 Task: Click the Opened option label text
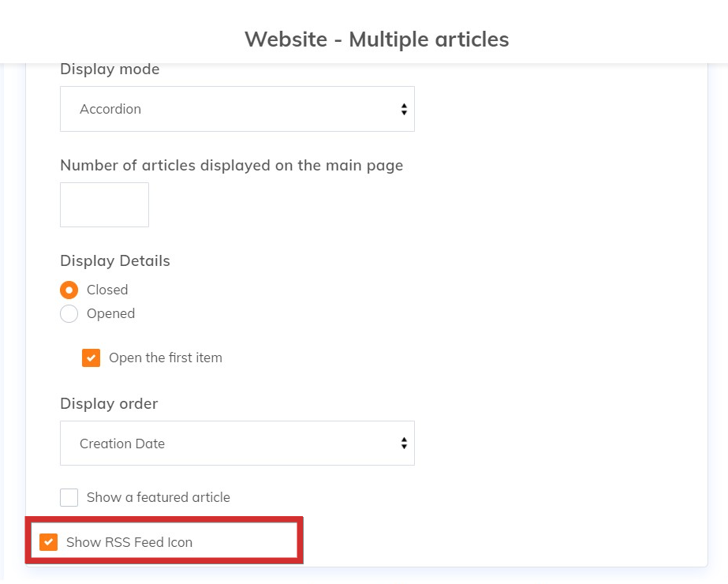tap(110, 313)
